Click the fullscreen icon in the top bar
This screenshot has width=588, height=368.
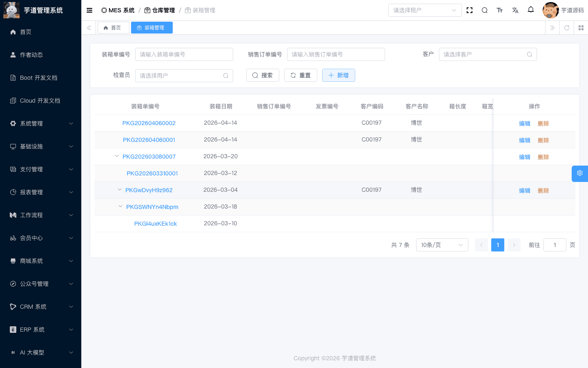pos(469,10)
